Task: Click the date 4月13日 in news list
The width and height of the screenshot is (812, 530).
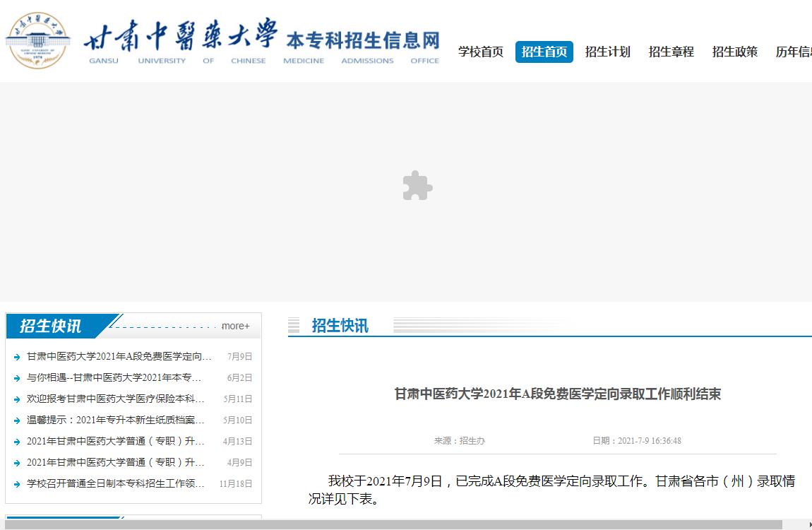Action: pyautogui.click(x=238, y=442)
